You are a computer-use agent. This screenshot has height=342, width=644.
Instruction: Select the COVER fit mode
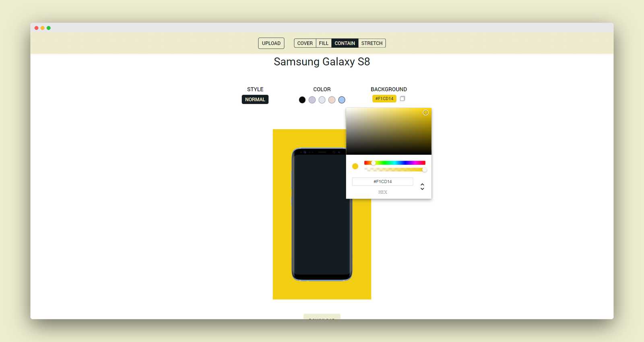pos(305,43)
